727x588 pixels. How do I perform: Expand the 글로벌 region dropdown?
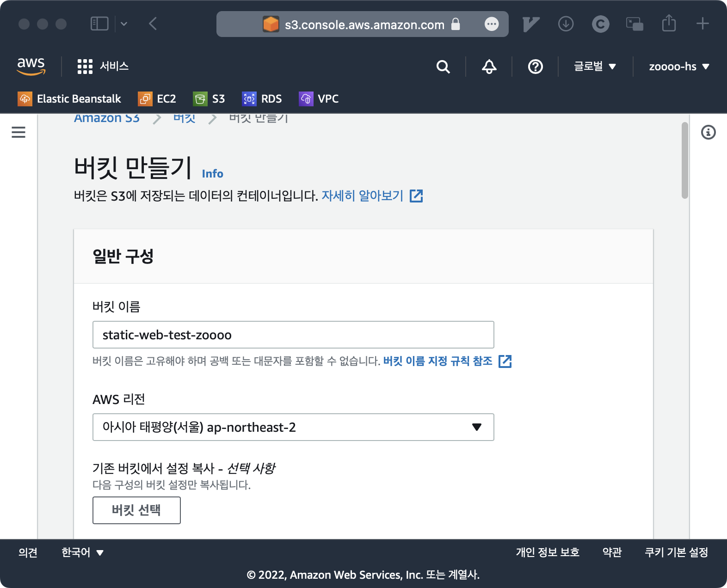point(595,66)
